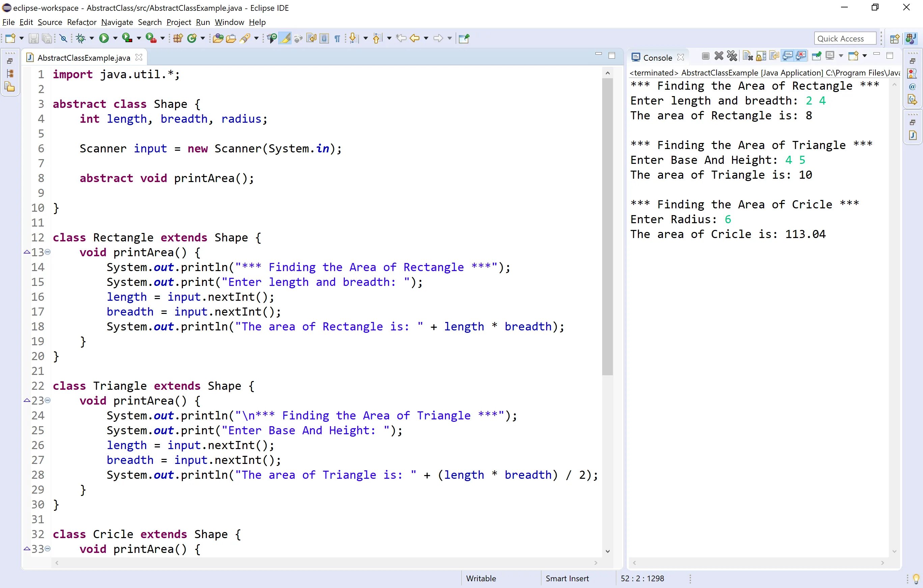Screen dimensions: 923x588
Task: Open the Run configurations dropdown arrow
Action: click(x=115, y=38)
